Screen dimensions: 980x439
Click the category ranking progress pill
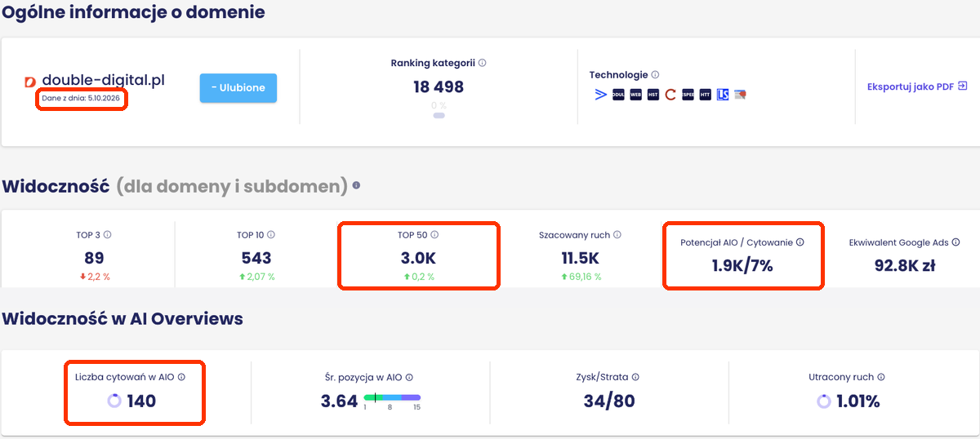(439, 116)
